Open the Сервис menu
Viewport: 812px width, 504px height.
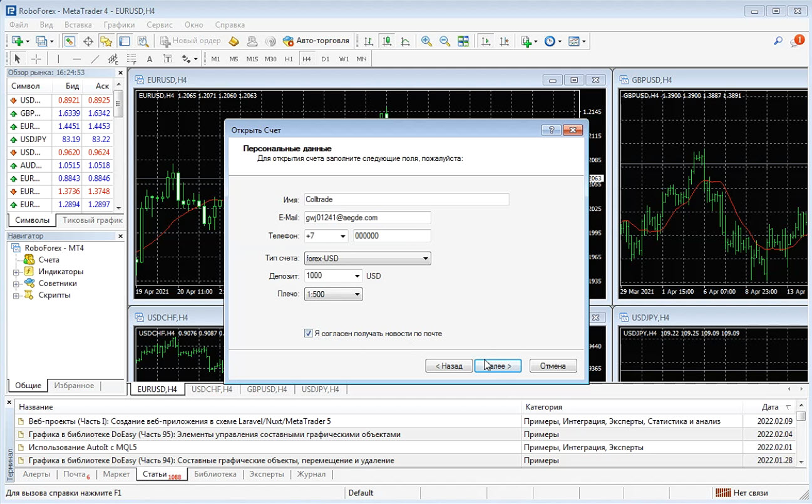click(x=160, y=25)
